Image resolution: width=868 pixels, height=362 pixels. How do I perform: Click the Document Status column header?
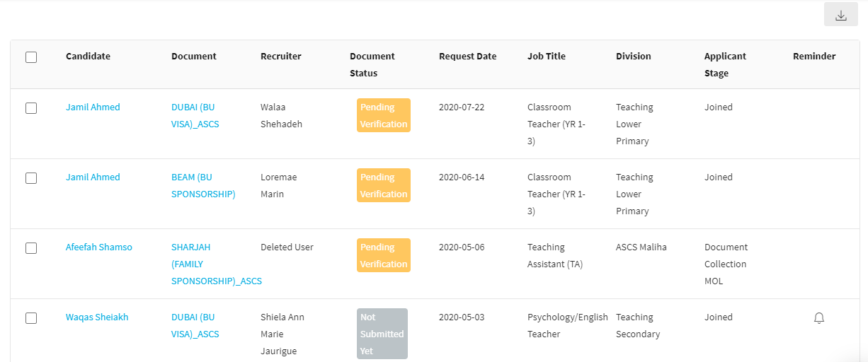coord(372,64)
